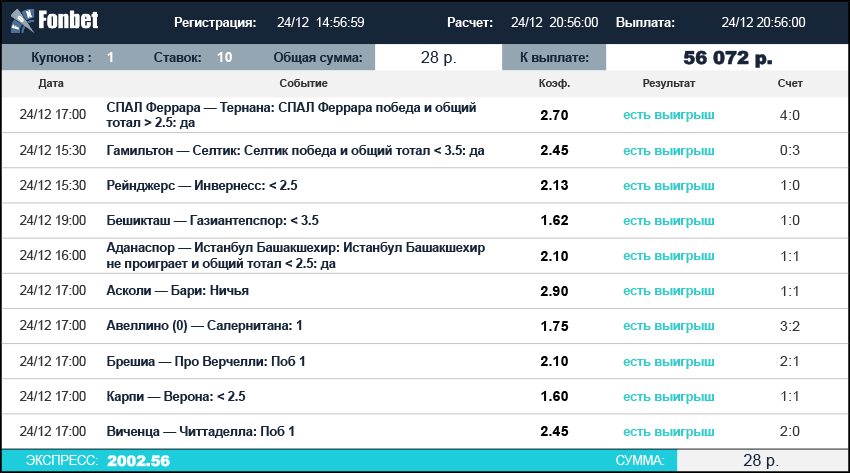
Task: Select the Гамильтон — Селтик event
Action: pyautogui.click(x=295, y=150)
